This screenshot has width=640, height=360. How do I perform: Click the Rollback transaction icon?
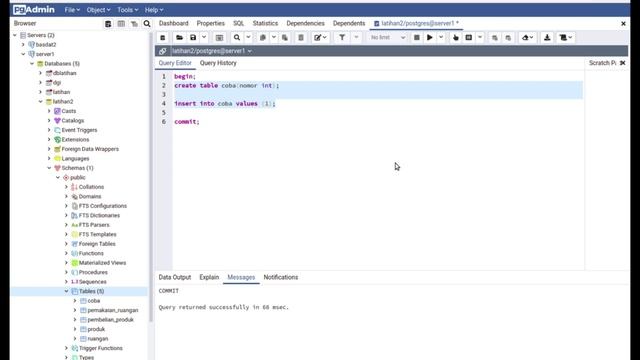coord(508,38)
